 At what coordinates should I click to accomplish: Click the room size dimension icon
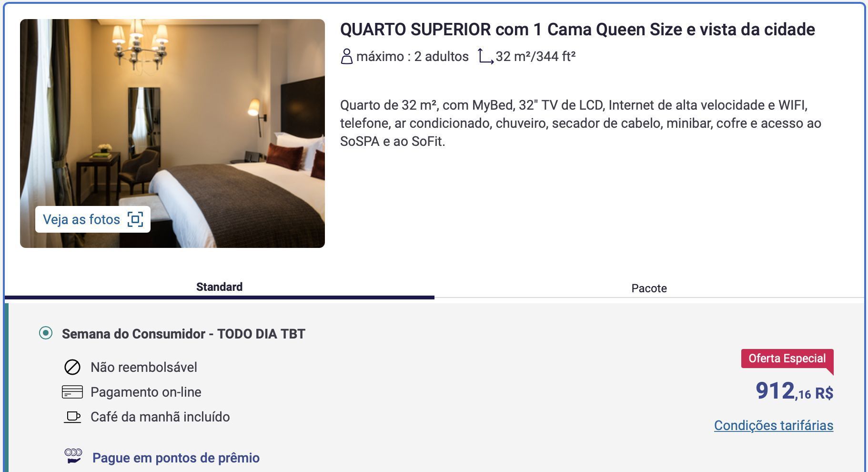coord(485,56)
